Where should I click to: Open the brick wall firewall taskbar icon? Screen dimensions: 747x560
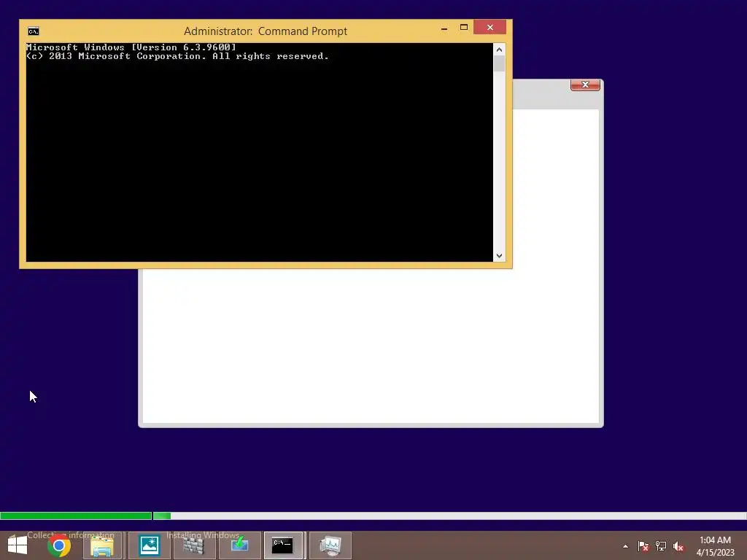click(x=193, y=545)
